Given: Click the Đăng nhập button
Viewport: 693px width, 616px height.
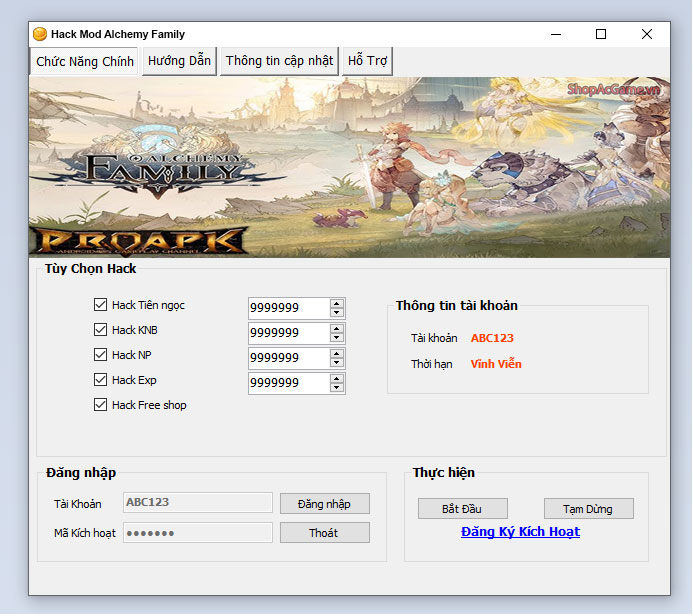Looking at the screenshot, I should pos(324,504).
